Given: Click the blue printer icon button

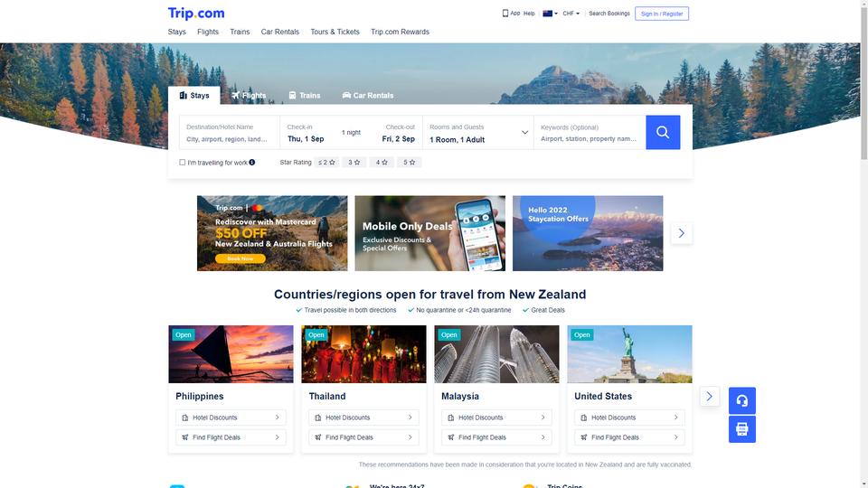Looking at the screenshot, I should tap(741, 428).
